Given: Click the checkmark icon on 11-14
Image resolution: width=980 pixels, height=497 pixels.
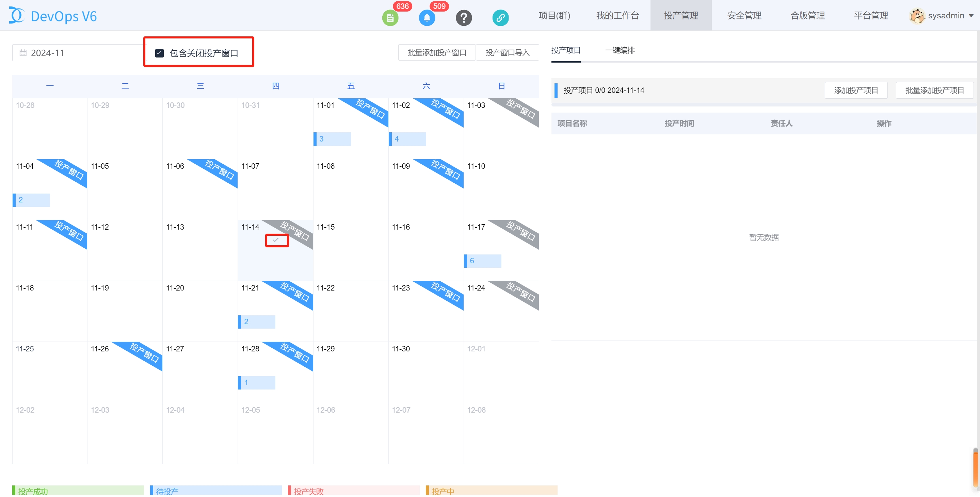Looking at the screenshot, I should 276,240.
